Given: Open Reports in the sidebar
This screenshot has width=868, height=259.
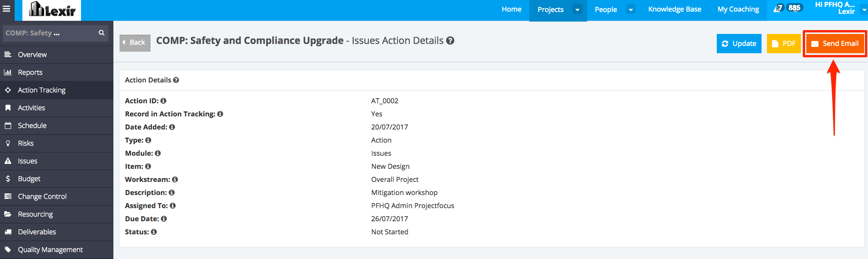Looking at the screenshot, I should (57, 72).
